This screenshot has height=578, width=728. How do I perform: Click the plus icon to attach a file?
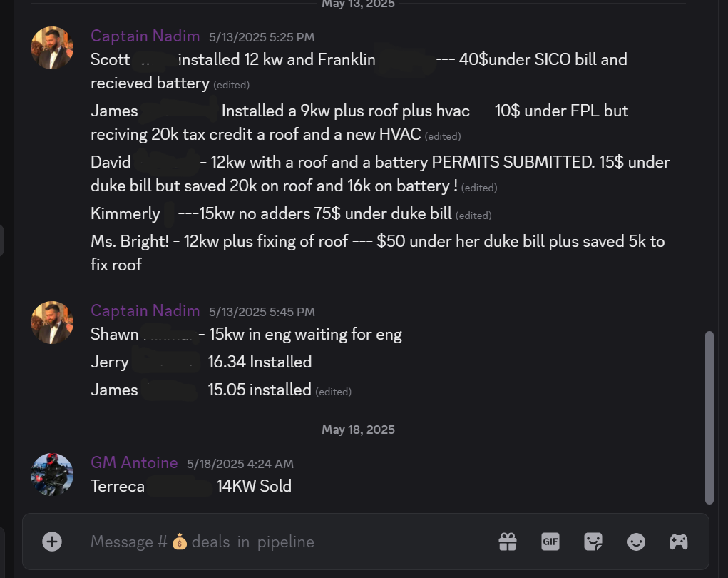[x=51, y=542]
